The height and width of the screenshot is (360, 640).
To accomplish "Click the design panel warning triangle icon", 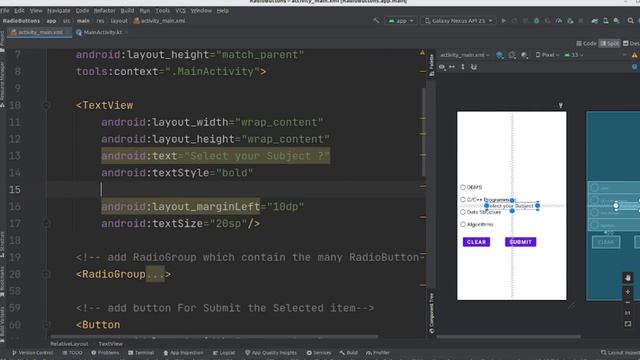I will (x=635, y=55).
